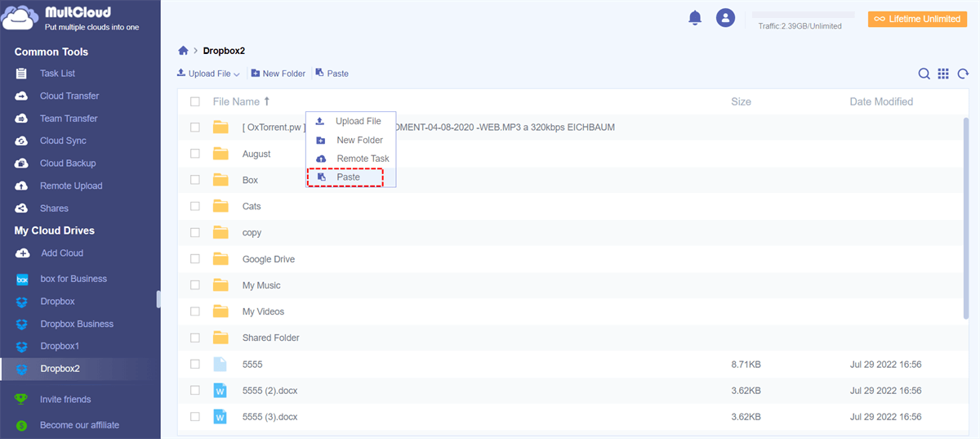
Task: Switch to grid view icon
Action: (x=943, y=74)
